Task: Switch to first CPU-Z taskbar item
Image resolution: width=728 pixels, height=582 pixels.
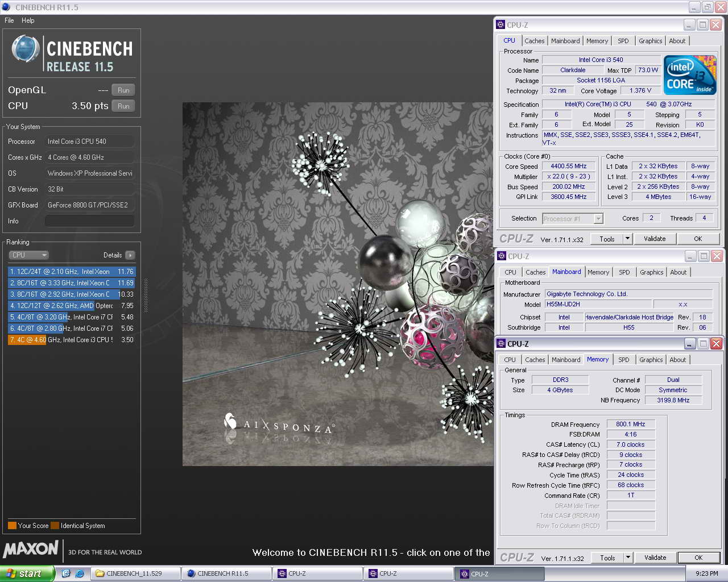Action: tap(317, 573)
